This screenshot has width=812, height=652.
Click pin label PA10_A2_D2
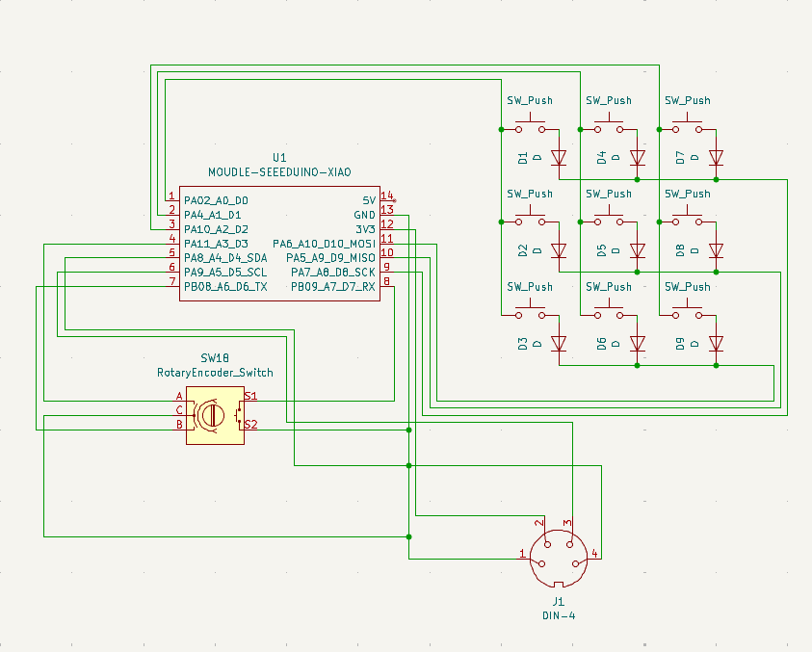coord(216,229)
